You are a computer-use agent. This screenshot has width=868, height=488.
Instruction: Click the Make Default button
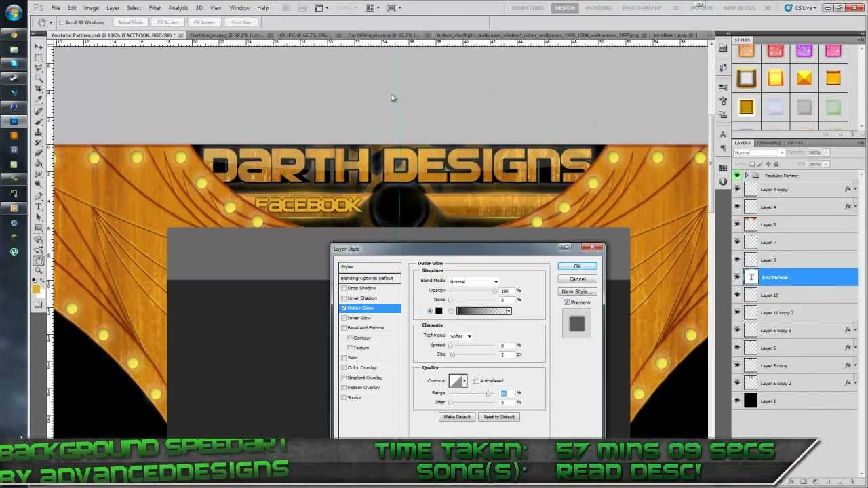click(x=457, y=417)
